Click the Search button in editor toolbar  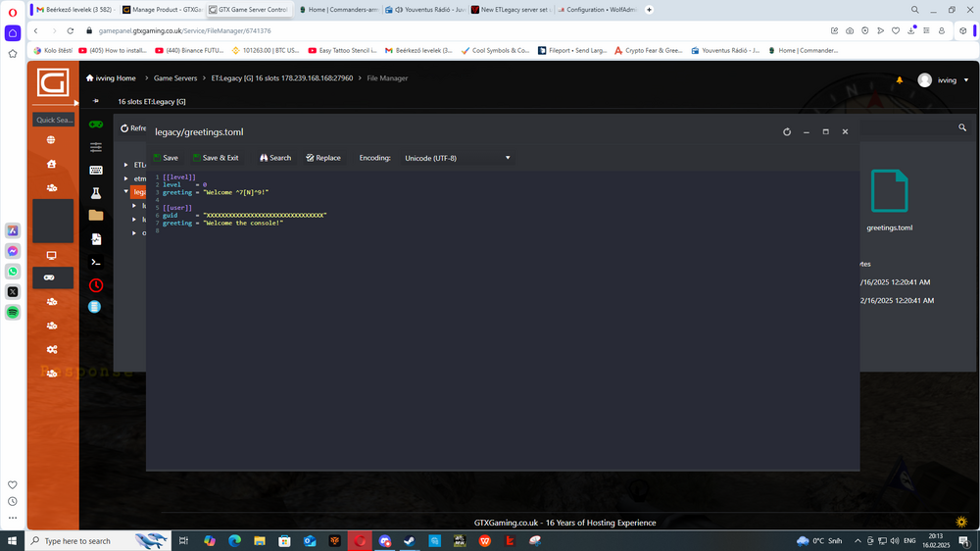coord(275,158)
